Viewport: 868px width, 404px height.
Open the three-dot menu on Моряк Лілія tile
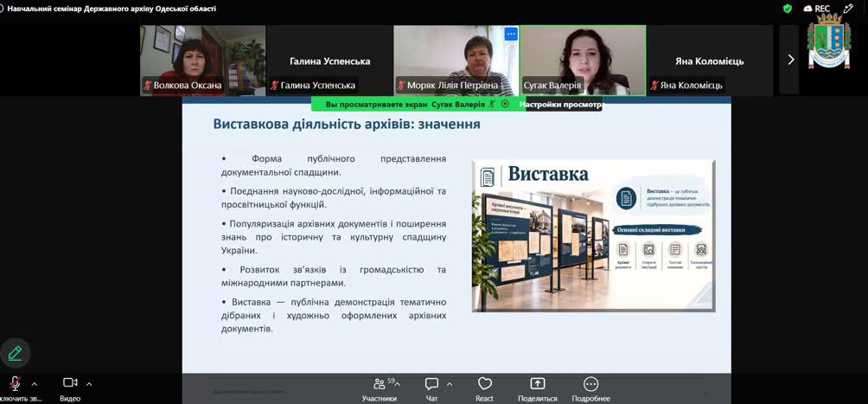click(x=511, y=34)
